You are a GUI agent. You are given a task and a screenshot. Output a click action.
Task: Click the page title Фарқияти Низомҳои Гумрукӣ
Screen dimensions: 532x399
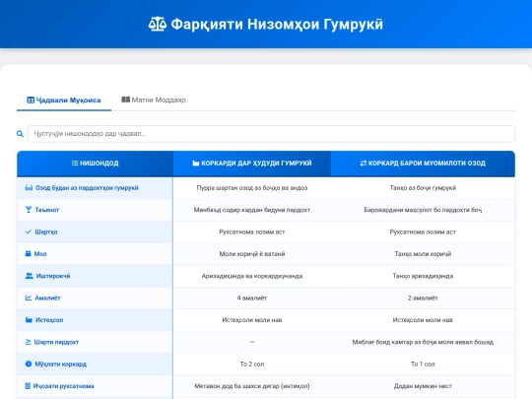coord(277,24)
